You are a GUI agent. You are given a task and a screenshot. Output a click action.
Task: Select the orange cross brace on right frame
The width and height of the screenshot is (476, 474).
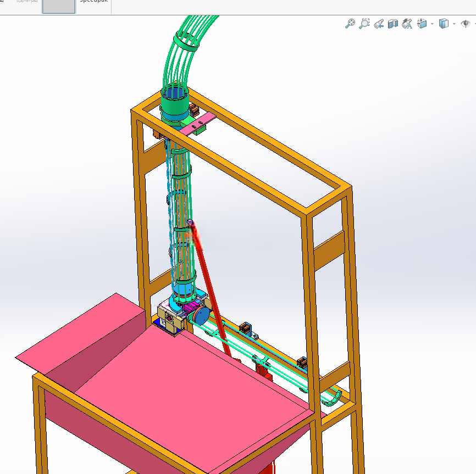tap(329, 250)
